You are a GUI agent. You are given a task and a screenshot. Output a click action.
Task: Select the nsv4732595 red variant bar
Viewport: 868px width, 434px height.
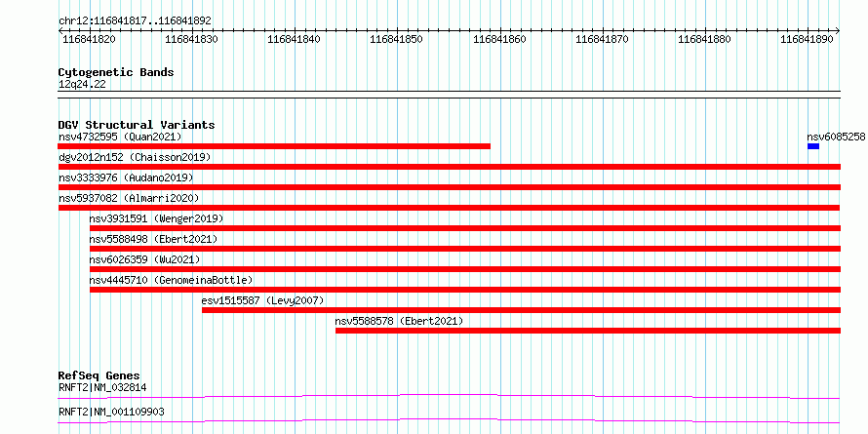[274, 146]
